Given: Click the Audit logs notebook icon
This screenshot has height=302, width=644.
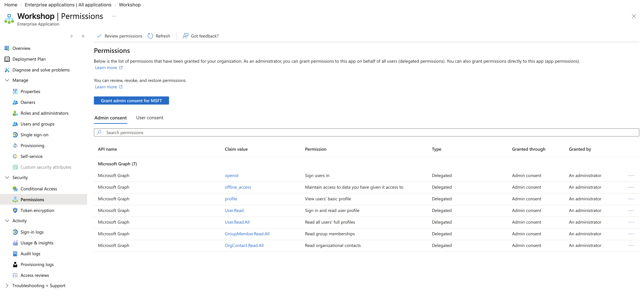Looking at the screenshot, I should click(x=15, y=254).
